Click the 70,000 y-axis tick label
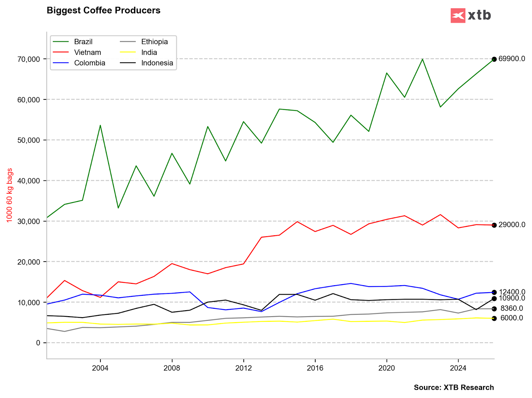Viewport: 532px width, 398px height. coord(29,59)
